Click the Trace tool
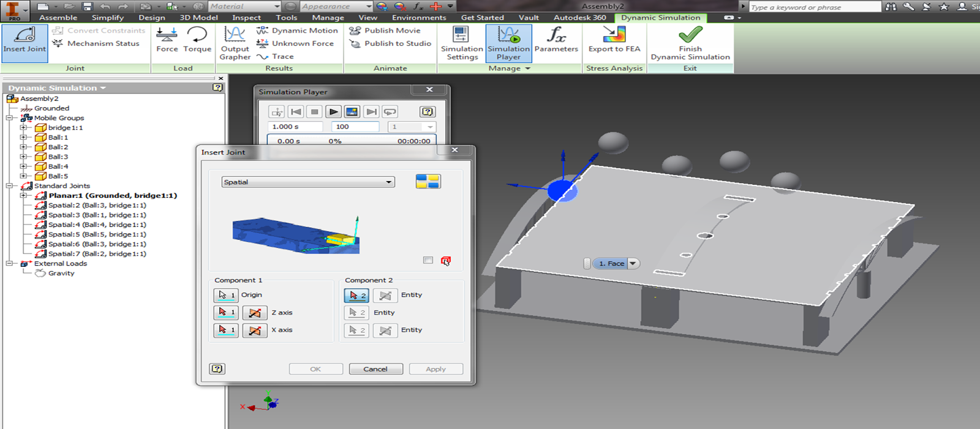Image resolution: width=980 pixels, height=429 pixels. tap(275, 56)
